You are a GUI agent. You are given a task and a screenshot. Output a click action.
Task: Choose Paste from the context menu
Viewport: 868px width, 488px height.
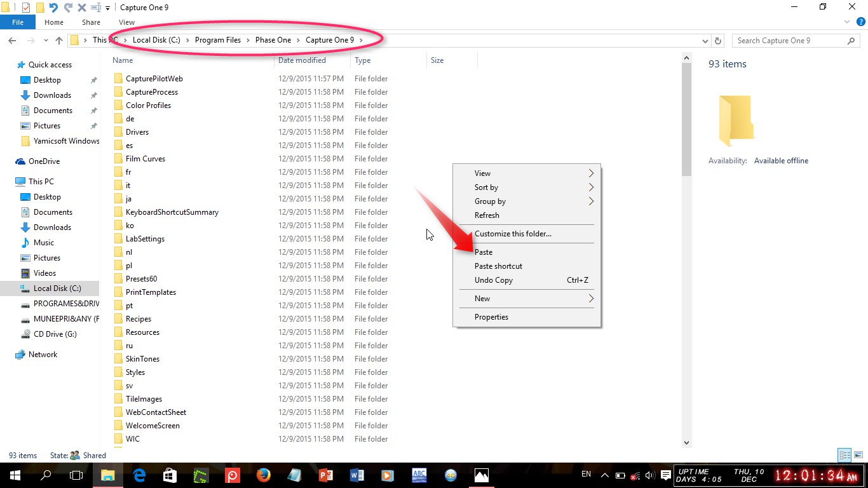coord(527,252)
